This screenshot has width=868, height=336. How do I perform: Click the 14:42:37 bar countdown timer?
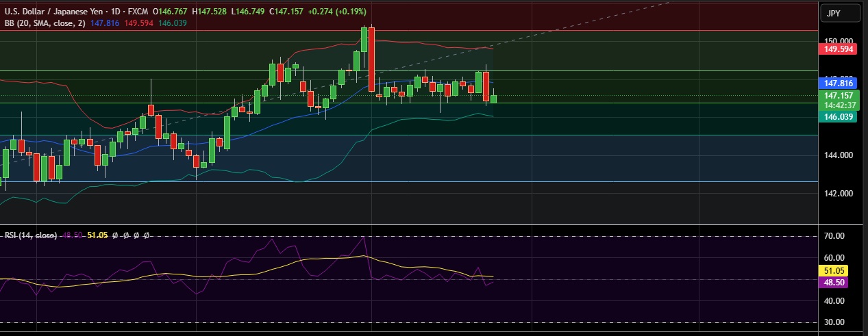coord(838,105)
